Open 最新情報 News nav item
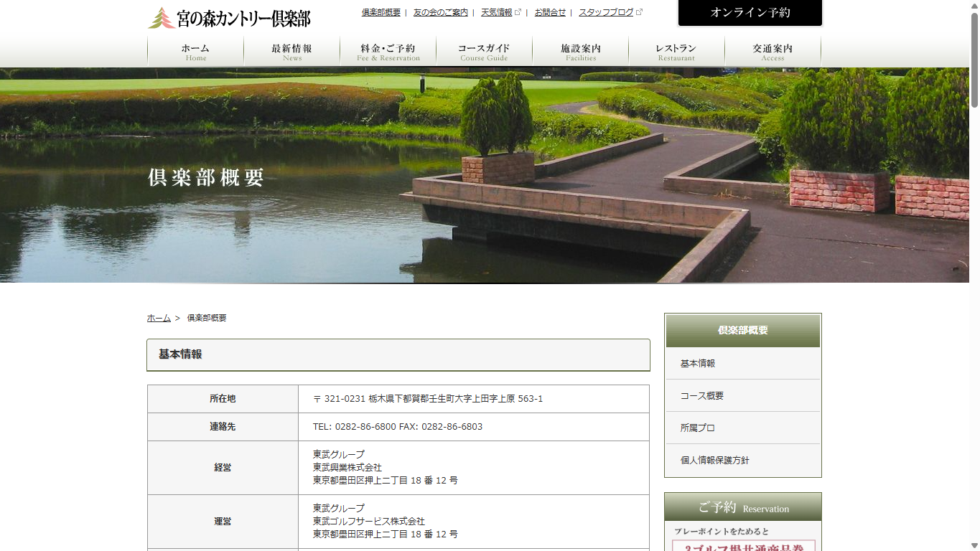 [291, 52]
